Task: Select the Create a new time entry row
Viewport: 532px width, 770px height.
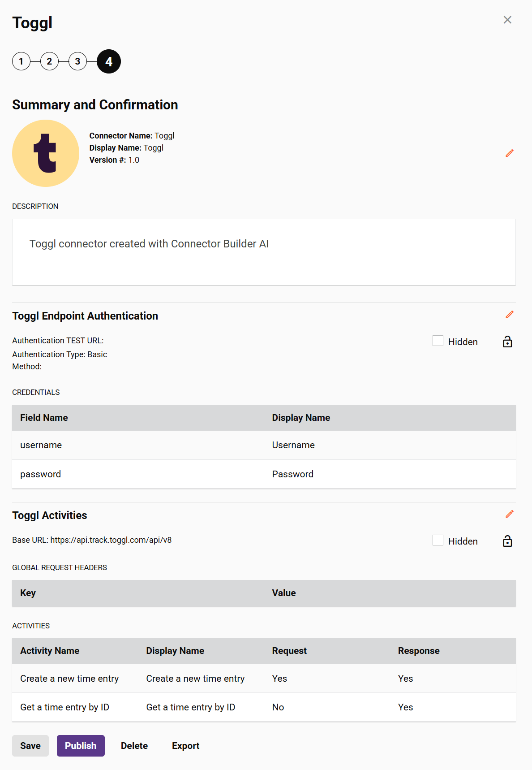Action: point(69,679)
